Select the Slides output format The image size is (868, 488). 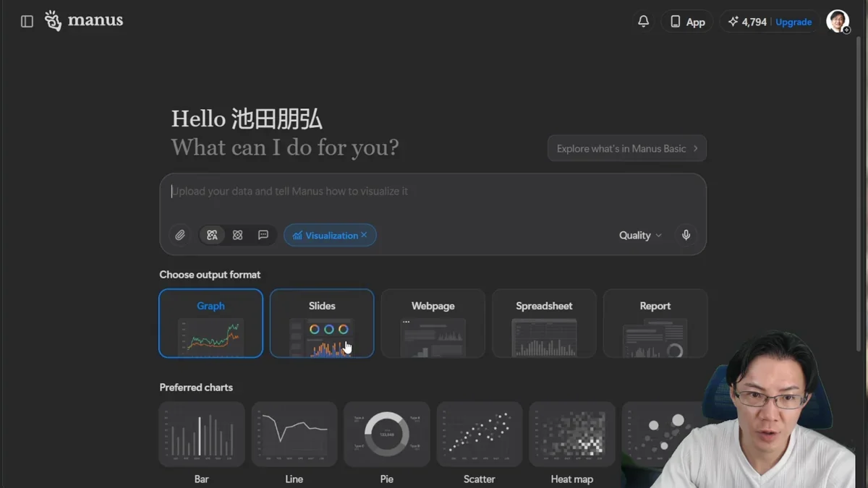point(322,323)
